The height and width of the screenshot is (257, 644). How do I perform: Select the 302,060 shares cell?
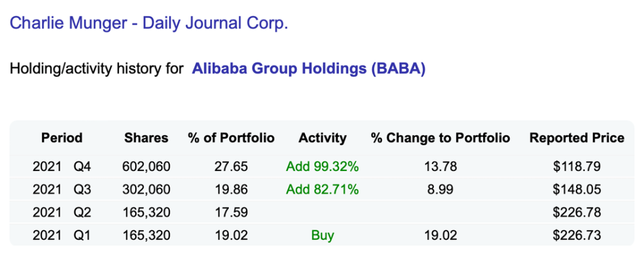click(x=146, y=190)
